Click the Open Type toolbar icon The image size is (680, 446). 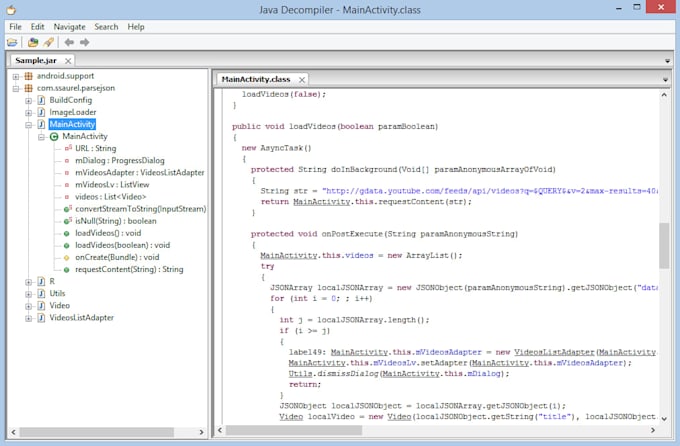(x=33, y=43)
